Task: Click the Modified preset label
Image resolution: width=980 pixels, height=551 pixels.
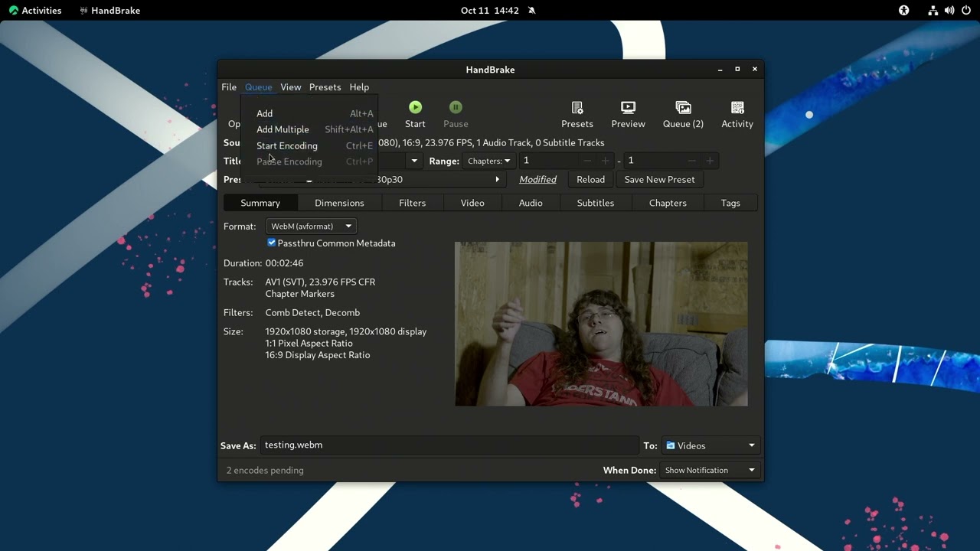Action: click(x=537, y=180)
